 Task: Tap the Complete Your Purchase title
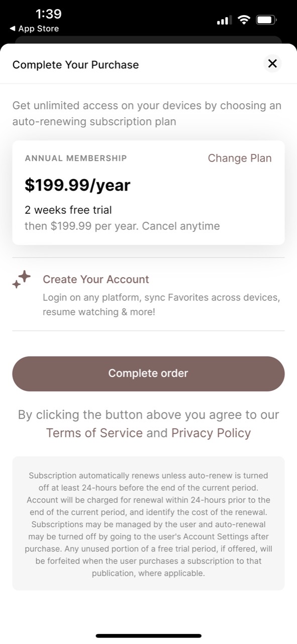(x=75, y=64)
